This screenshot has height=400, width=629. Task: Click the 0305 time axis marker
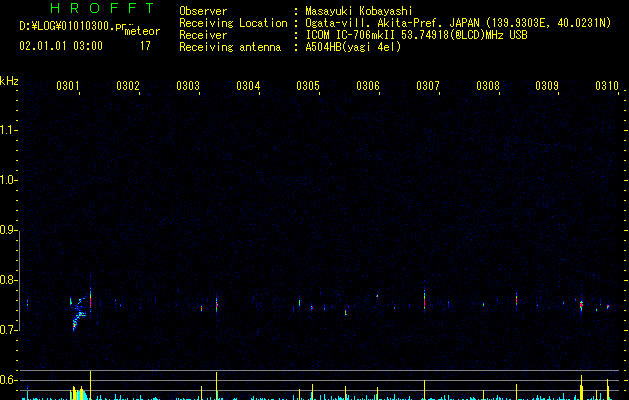[308, 86]
